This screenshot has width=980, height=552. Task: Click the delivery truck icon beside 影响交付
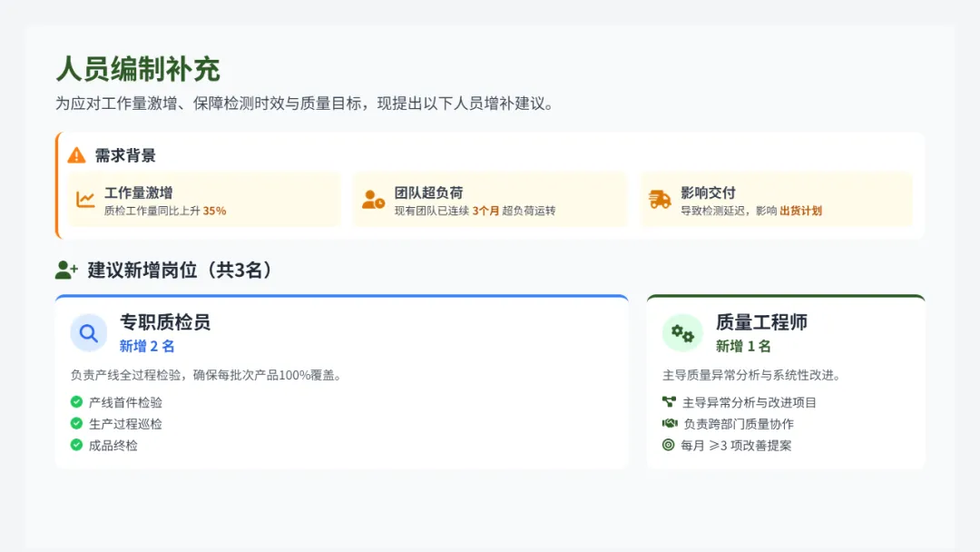click(x=660, y=200)
